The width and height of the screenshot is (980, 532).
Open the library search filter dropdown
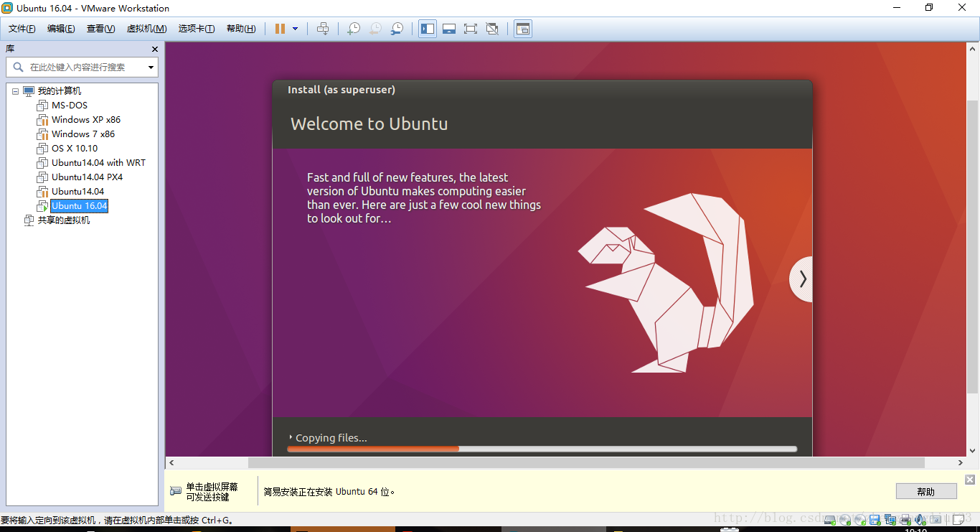(151, 67)
